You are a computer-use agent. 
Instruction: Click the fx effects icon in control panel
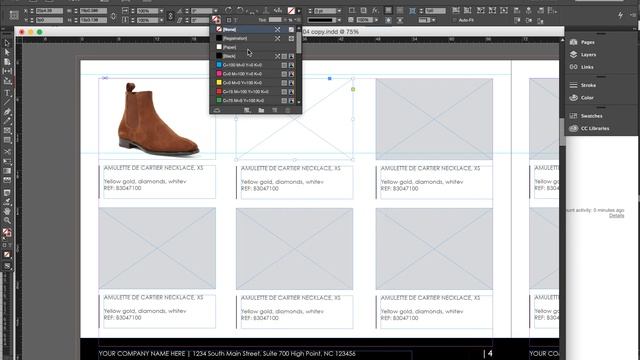[375, 10]
